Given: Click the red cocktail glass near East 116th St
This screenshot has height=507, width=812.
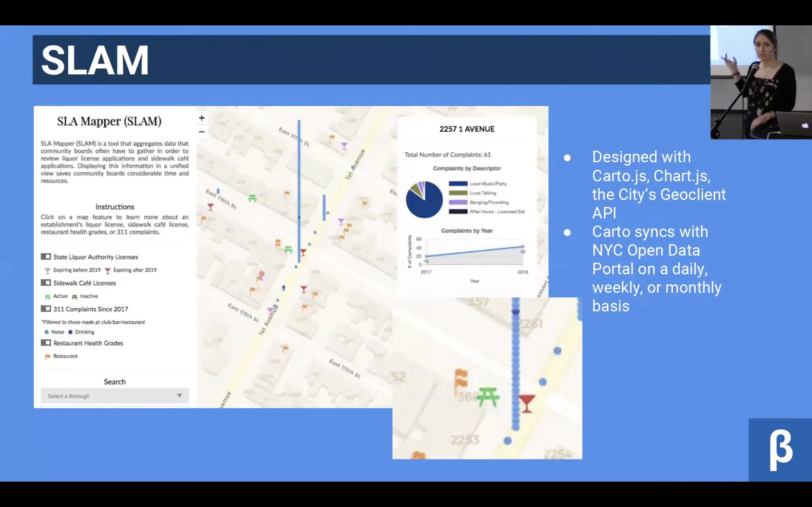Looking at the screenshot, I should pos(210,206).
